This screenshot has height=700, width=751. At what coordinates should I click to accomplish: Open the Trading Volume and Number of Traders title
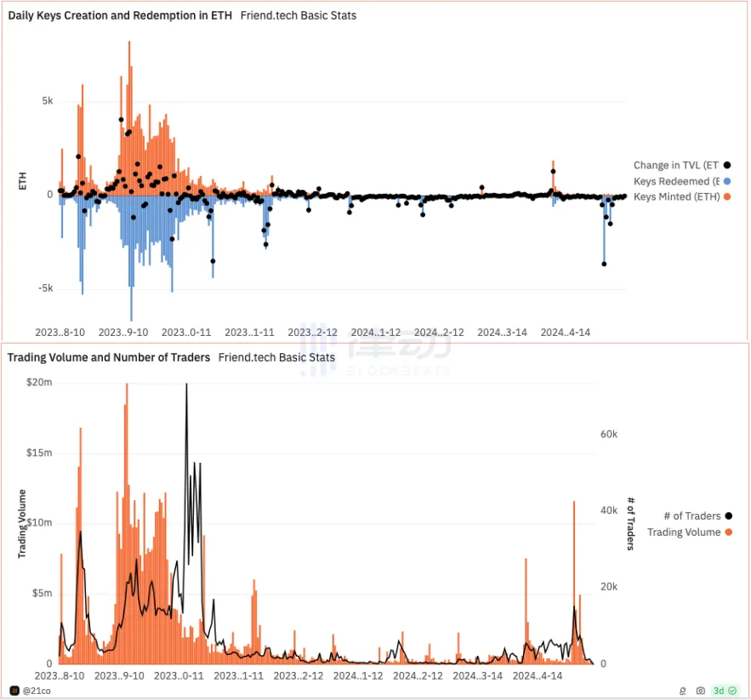click(109, 357)
